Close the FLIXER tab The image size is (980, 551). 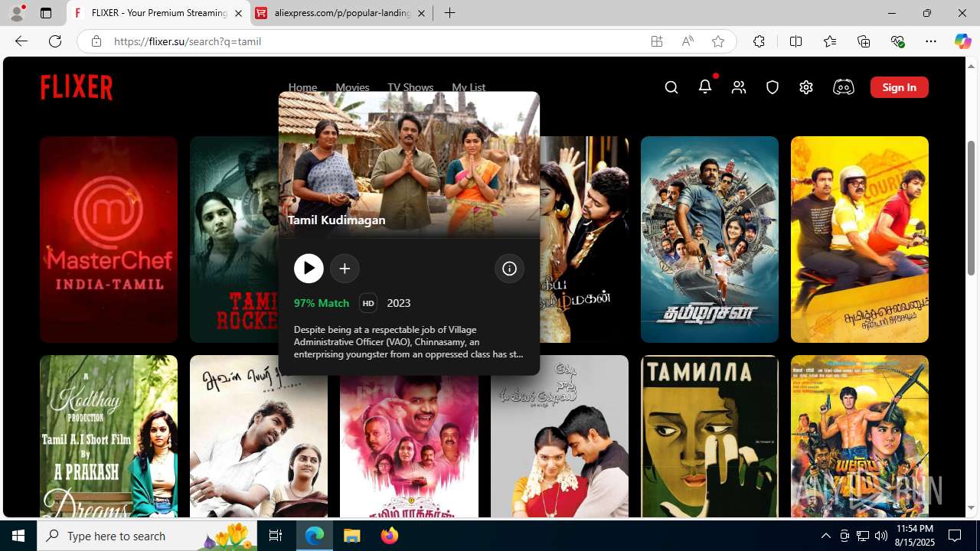click(x=238, y=13)
